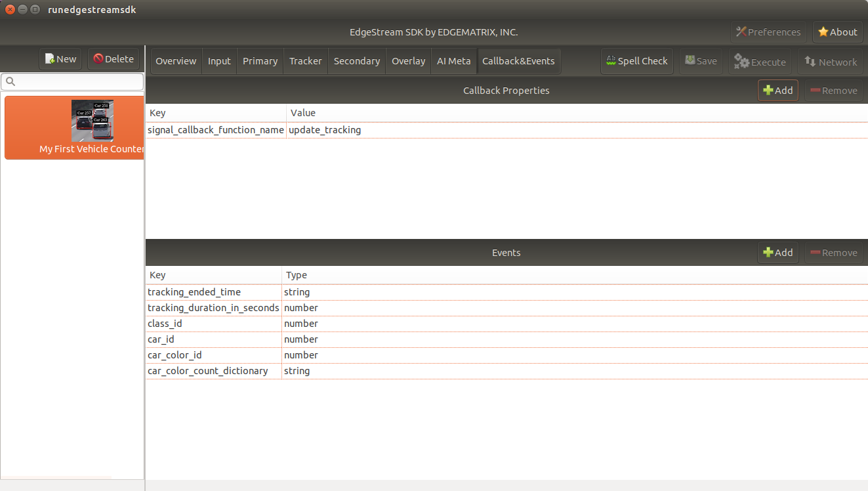Select the signal_callback_function_name key cell
868x491 pixels.
(x=216, y=130)
